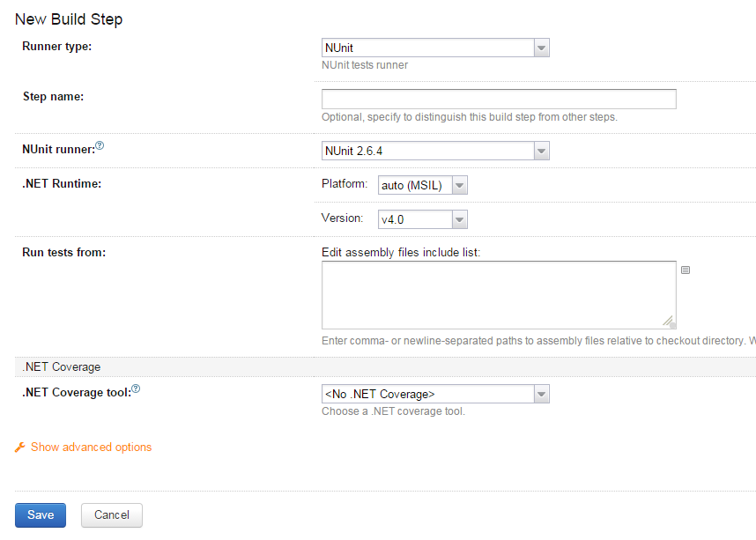Click inside the Step name field

[x=498, y=99]
